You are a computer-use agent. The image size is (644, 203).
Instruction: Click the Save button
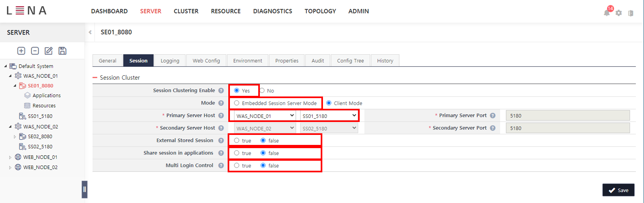click(x=618, y=190)
